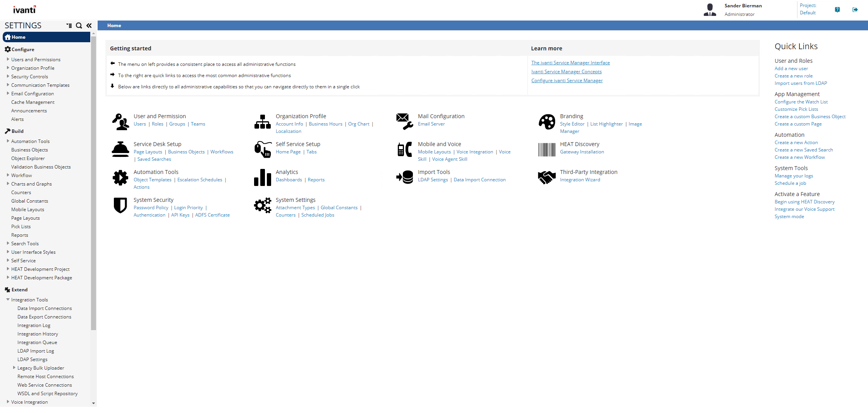Expand the Legacy Bulk Uploader node
The image size is (868, 413).
click(x=14, y=368)
